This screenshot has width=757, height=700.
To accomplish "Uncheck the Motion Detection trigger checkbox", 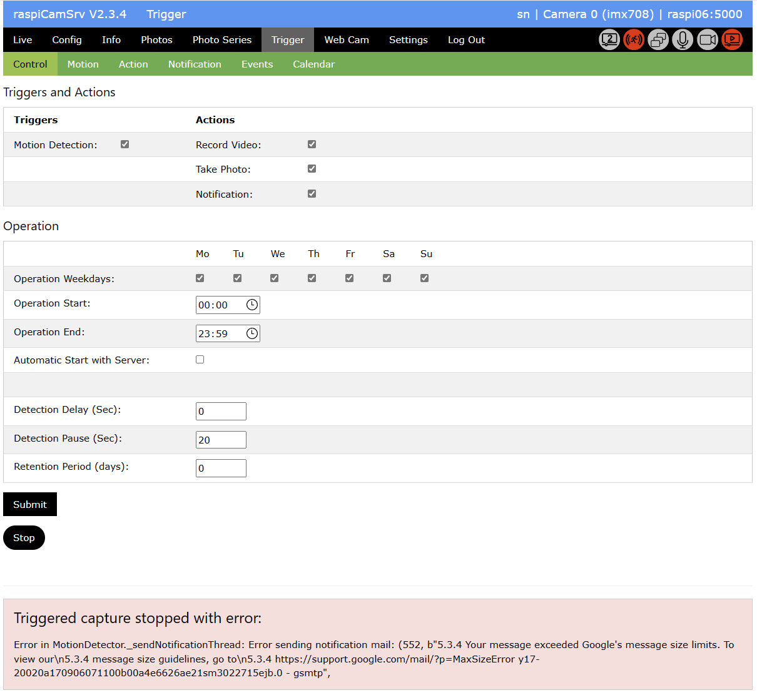I will coord(124,145).
